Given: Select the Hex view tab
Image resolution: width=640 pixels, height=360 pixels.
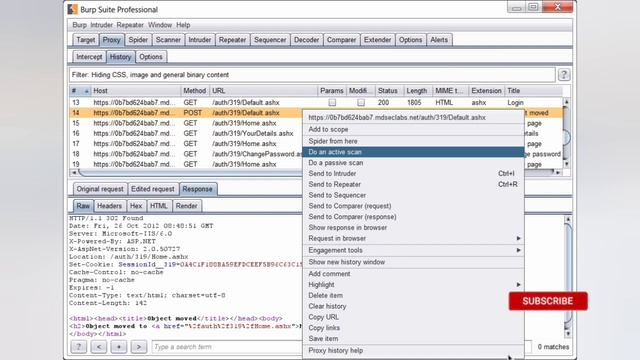Looking at the screenshot, I should click(x=136, y=206).
